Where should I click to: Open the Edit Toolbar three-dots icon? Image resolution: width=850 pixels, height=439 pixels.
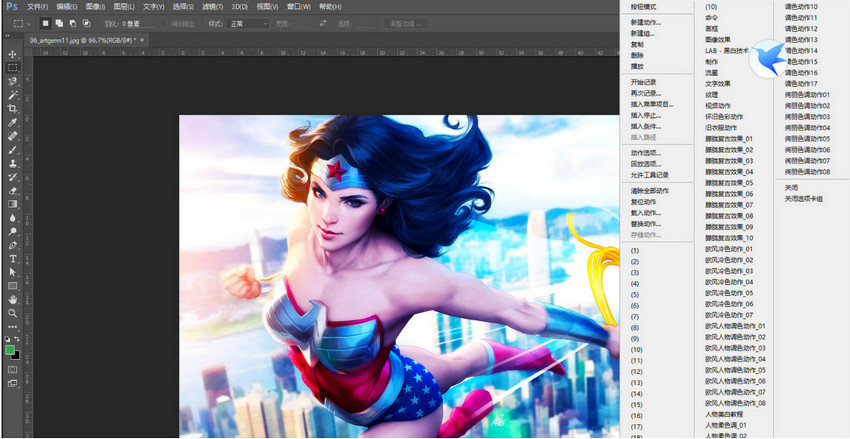(x=12, y=327)
